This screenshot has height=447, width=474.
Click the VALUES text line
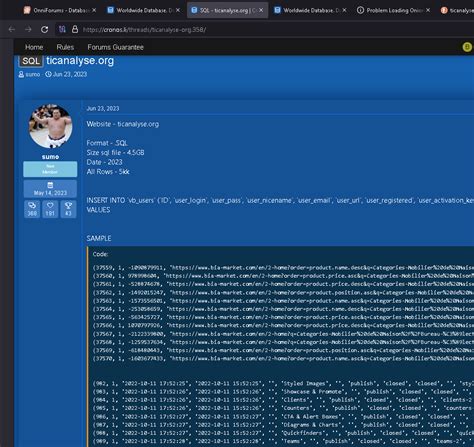tap(98, 210)
